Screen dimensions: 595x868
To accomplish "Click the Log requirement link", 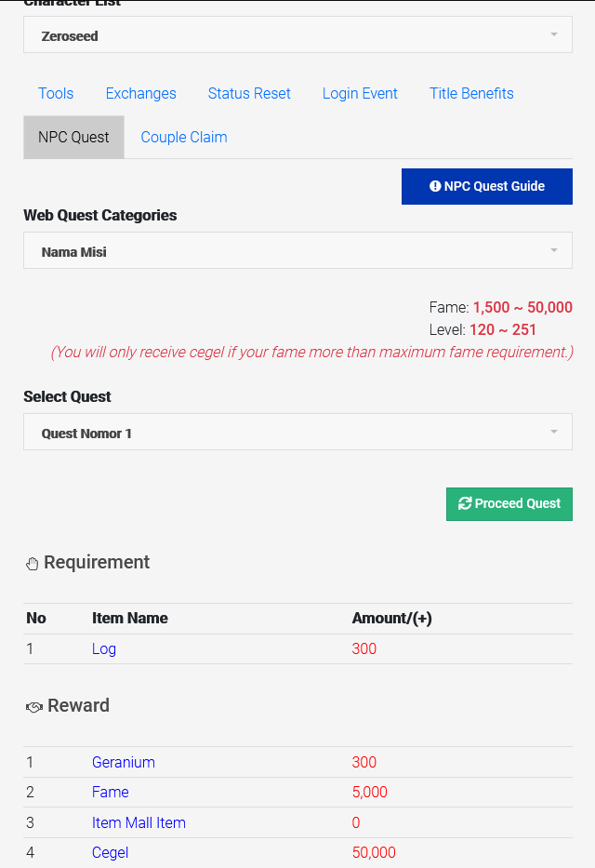I will [103, 648].
